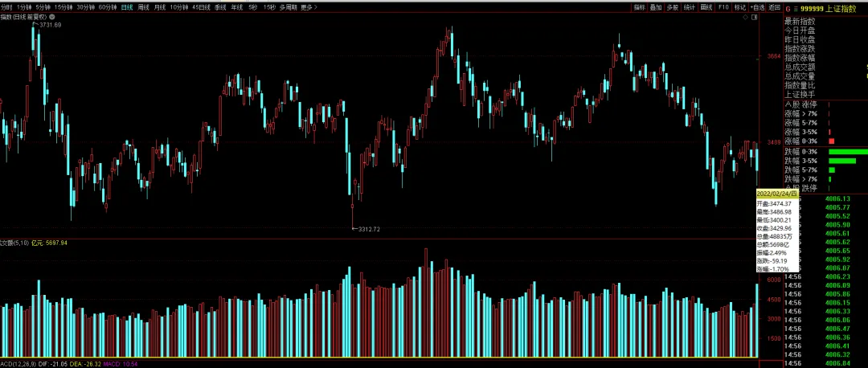The image size is (868, 368).
Task: Switch to 周线 weekly chart
Action: click(143, 7)
